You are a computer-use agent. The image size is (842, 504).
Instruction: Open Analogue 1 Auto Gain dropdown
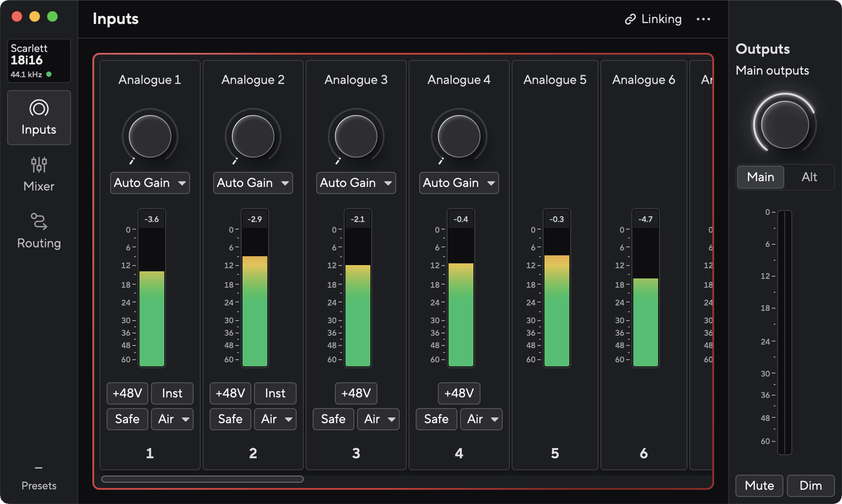point(150,183)
